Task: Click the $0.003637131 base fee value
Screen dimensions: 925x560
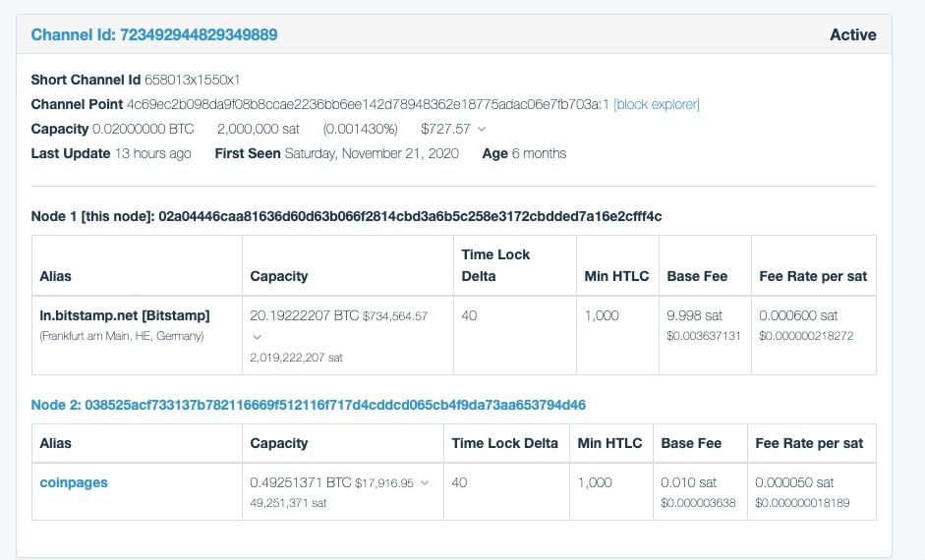Action: (x=703, y=336)
